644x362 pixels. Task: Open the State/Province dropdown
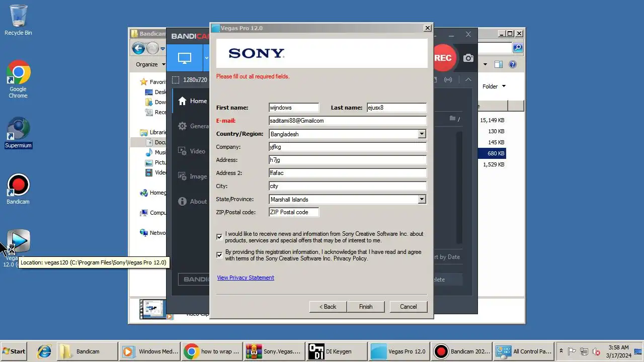click(422, 199)
